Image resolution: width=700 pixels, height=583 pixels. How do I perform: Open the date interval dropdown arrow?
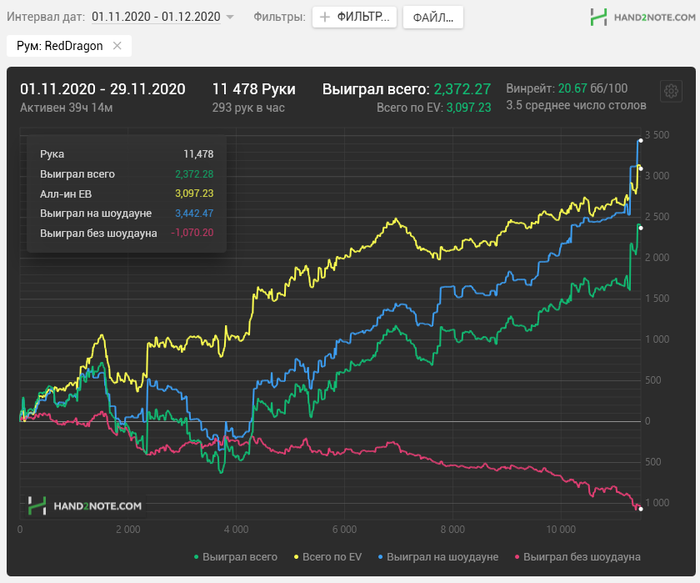[x=230, y=17]
